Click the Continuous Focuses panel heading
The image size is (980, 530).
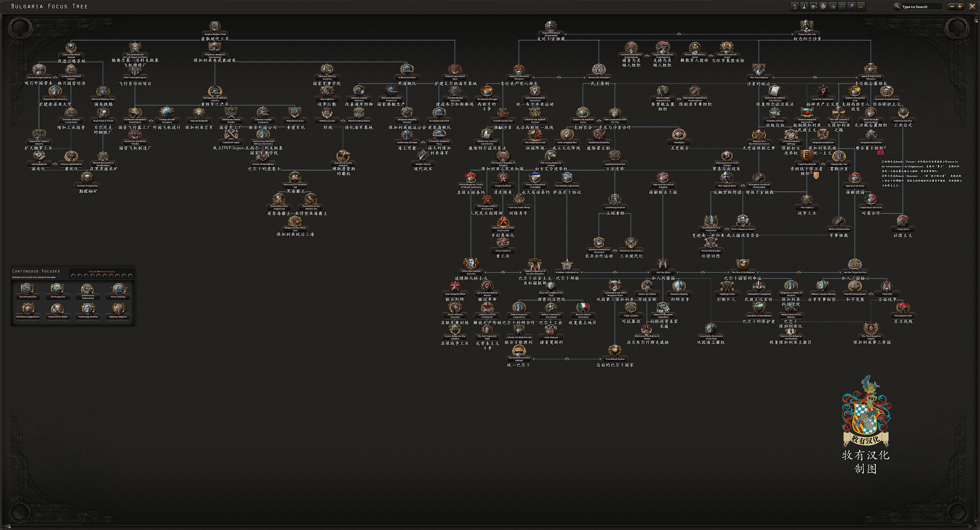pyautogui.click(x=36, y=271)
